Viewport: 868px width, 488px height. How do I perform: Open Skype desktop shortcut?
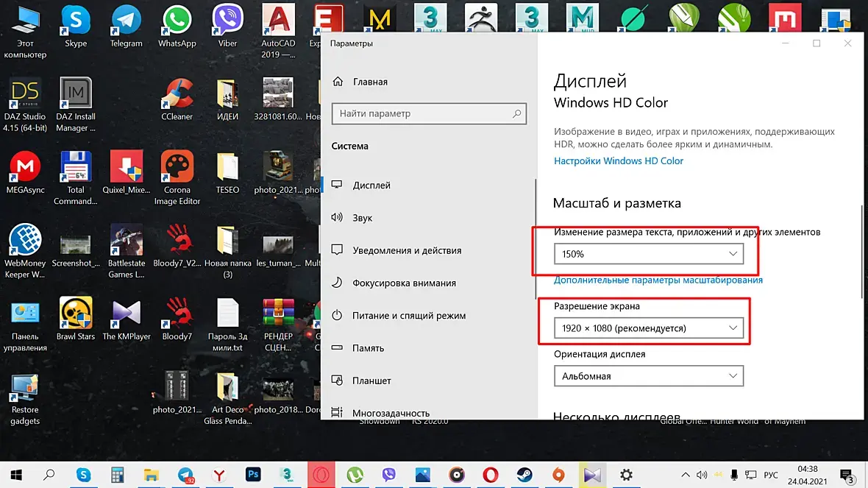coord(76,26)
